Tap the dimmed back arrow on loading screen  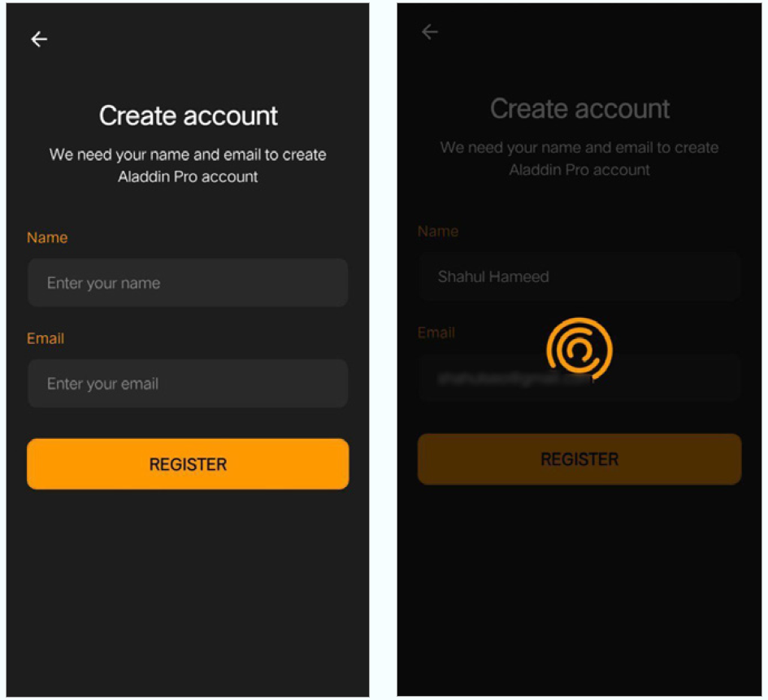tap(430, 33)
